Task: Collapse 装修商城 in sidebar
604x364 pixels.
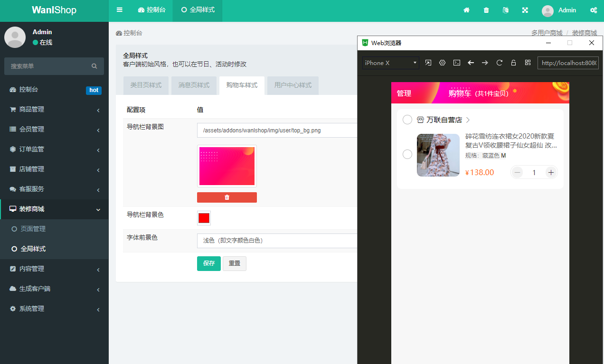Action: [x=54, y=209]
